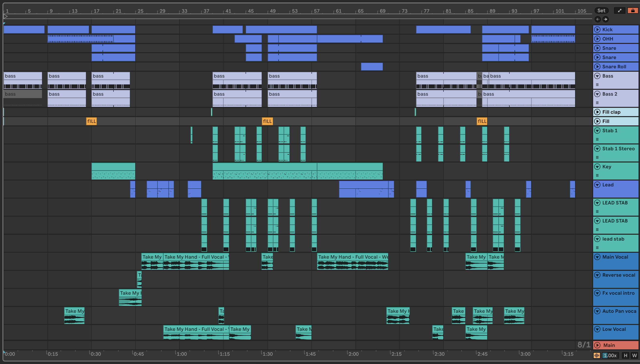This screenshot has height=364, width=640.
Task: Select the fILL clip near bar 49
Action: [x=267, y=121]
